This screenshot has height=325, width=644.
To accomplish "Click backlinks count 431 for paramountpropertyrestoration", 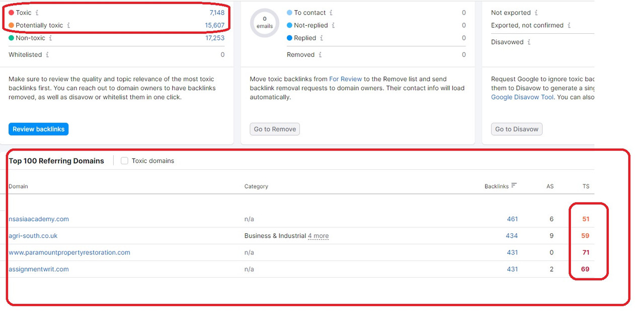I will (512, 252).
